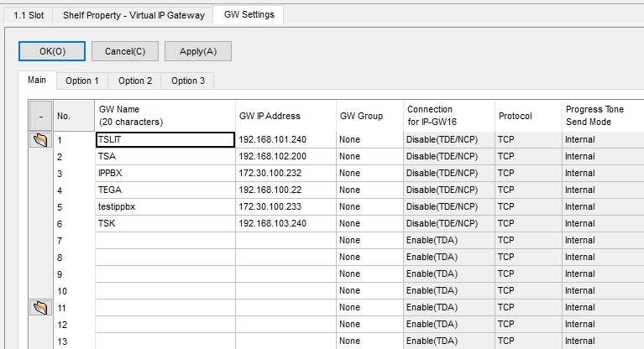644x349 pixels.
Task: Click the Progress Tone Send Mode header
Action: coord(604,116)
